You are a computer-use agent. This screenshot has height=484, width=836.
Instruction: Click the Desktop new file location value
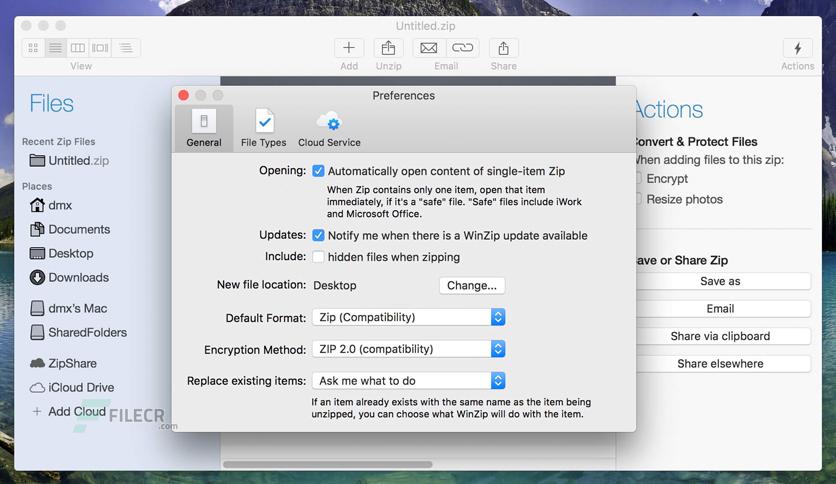click(x=335, y=285)
